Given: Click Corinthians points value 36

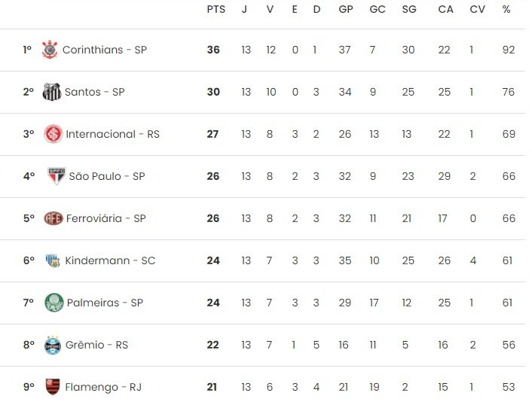Looking at the screenshot, I should click(213, 50).
